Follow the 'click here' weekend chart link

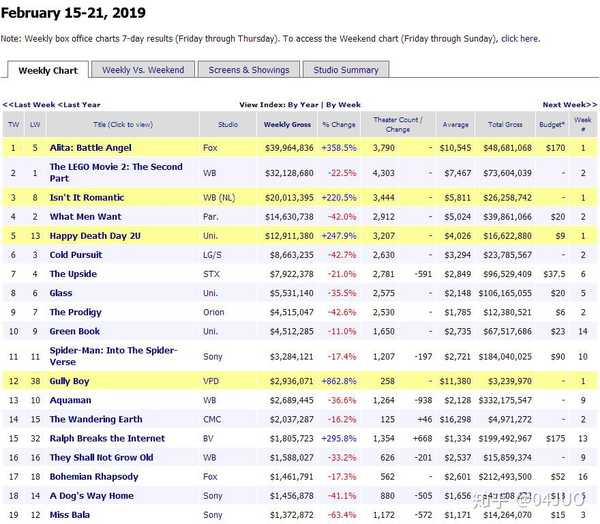(x=520, y=39)
